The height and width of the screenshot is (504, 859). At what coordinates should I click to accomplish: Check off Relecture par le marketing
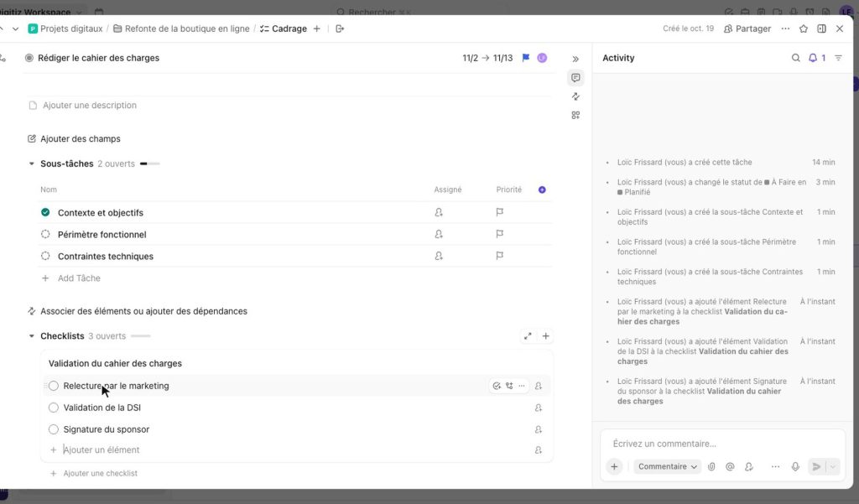(x=54, y=386)
